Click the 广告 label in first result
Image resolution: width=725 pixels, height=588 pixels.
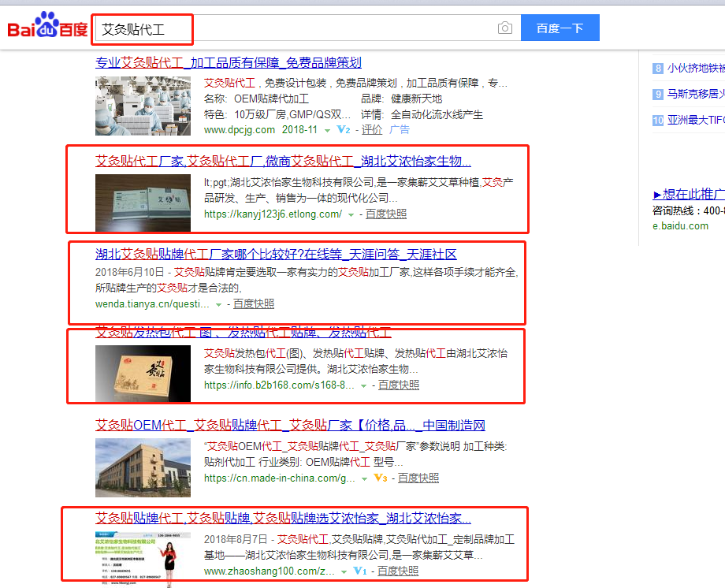click(399, 129)
